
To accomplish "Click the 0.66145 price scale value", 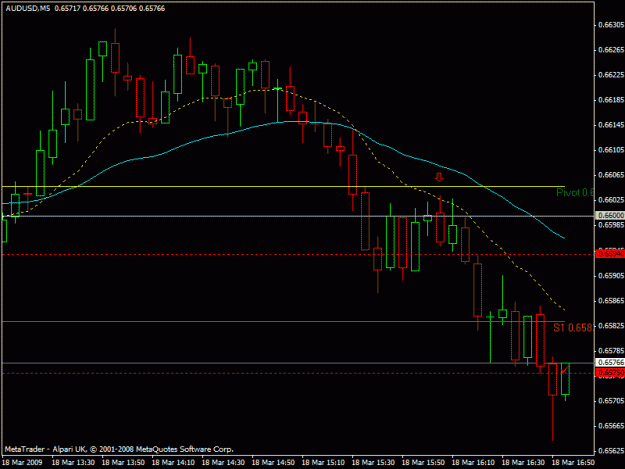I will click(x=611, y=125).
